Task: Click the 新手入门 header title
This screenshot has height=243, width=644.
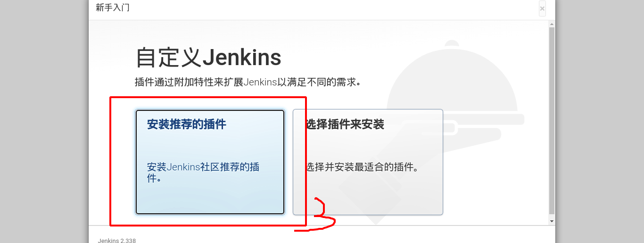Action: [x=113, y=8]
